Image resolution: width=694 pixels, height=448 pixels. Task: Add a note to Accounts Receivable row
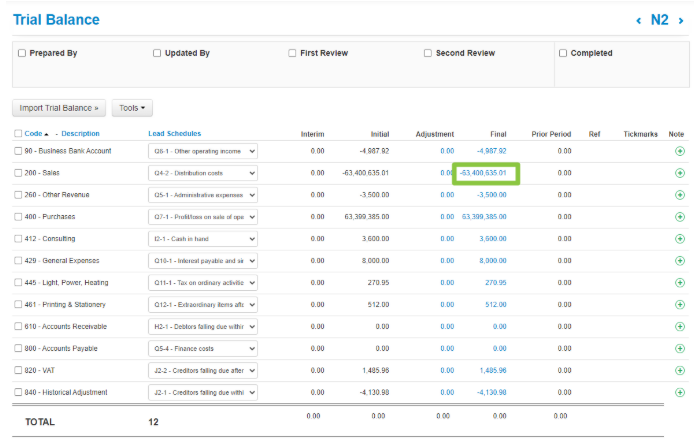click(x=680, y=327)
